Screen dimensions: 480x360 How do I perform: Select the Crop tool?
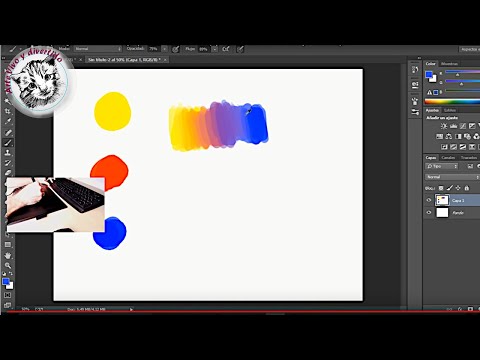pos(8,111)
